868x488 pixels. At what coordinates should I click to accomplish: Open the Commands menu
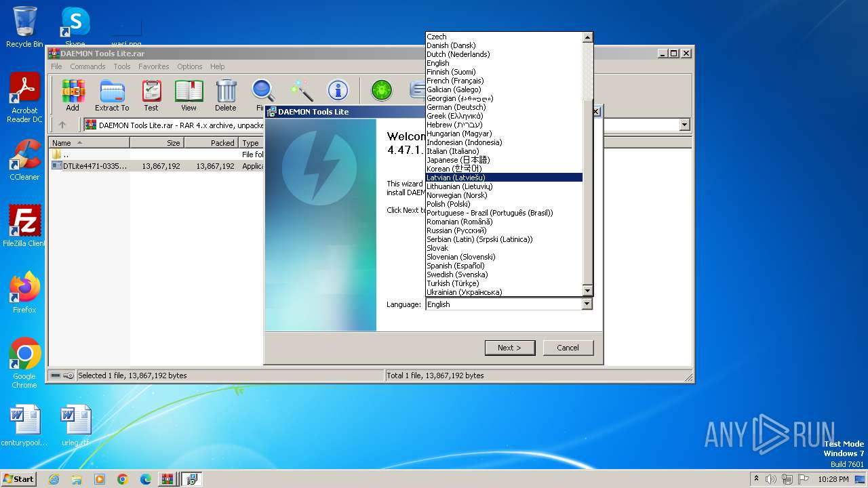tap(87, 66)
